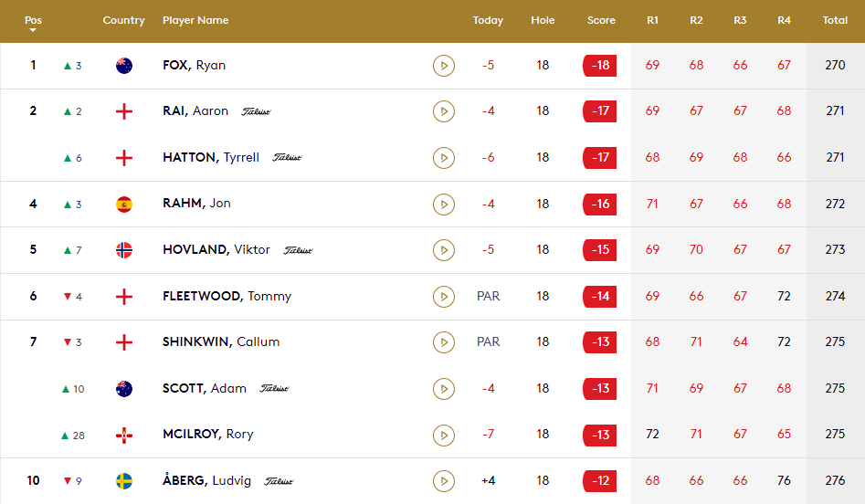Open play icon next to Jon Rahm
865x504 pixels.
[443, 204]
